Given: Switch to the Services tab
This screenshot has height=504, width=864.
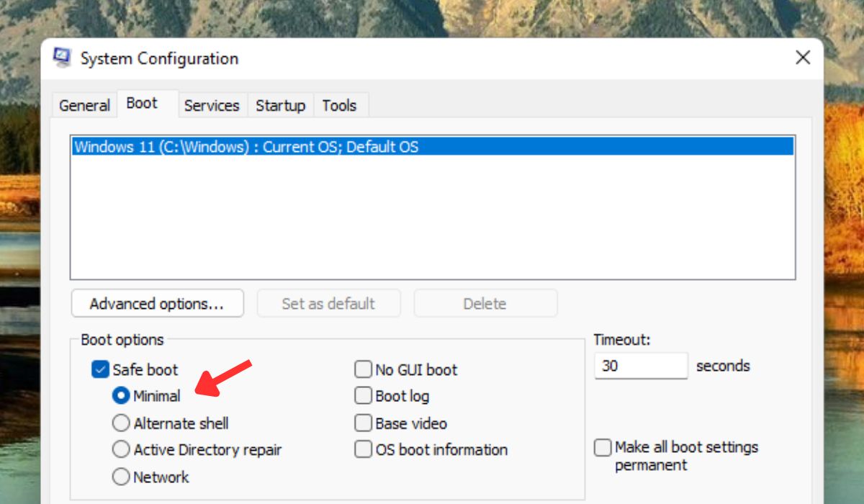Looking at the screenshot, I should pyautogui.click(x=212, y=105).
